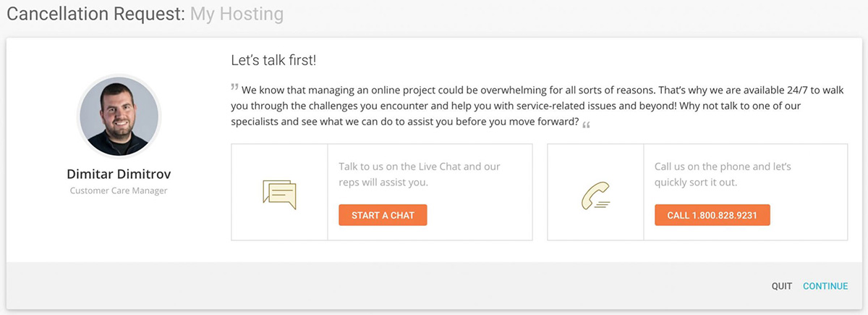The height and width of the screenshot is (315, 868).
Task: Click the Cancellation Request page title
Action: pyautogui.click(x=95, y=14)
